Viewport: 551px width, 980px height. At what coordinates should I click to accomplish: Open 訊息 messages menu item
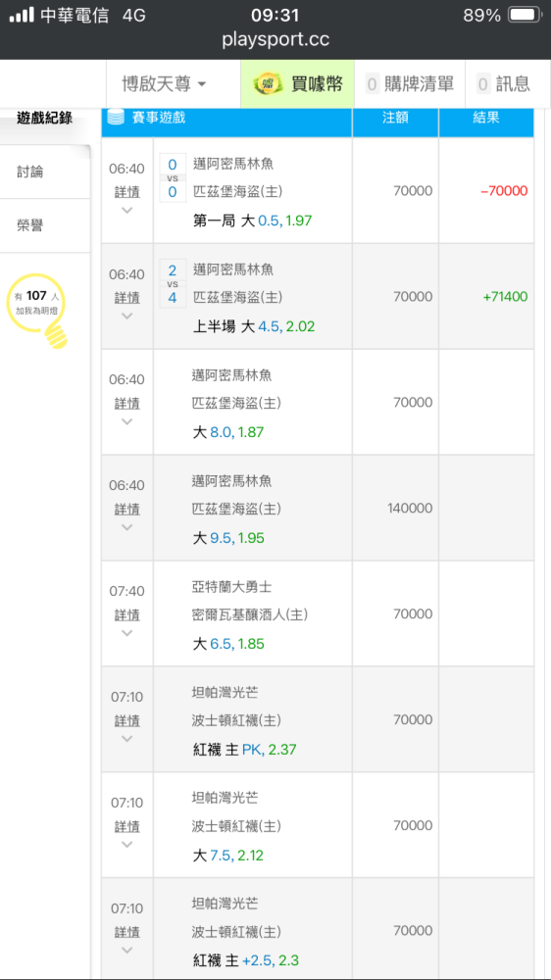pyautogui.click(x=504, y=83)
